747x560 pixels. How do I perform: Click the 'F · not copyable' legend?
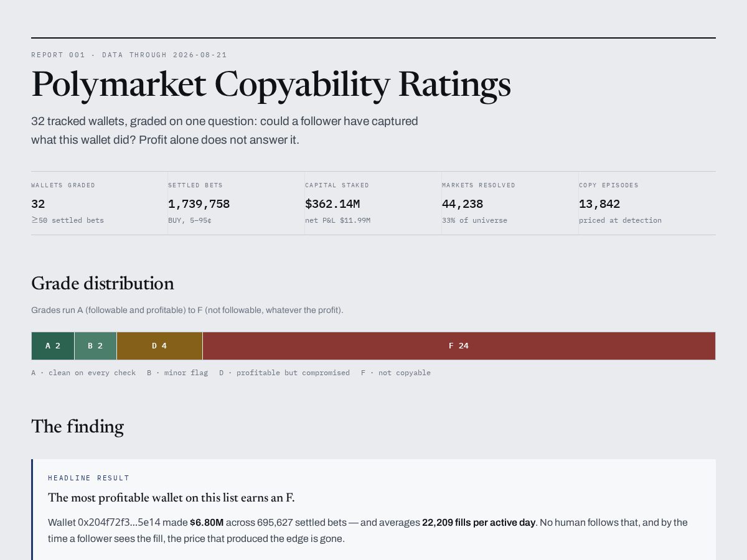point(396,373)
